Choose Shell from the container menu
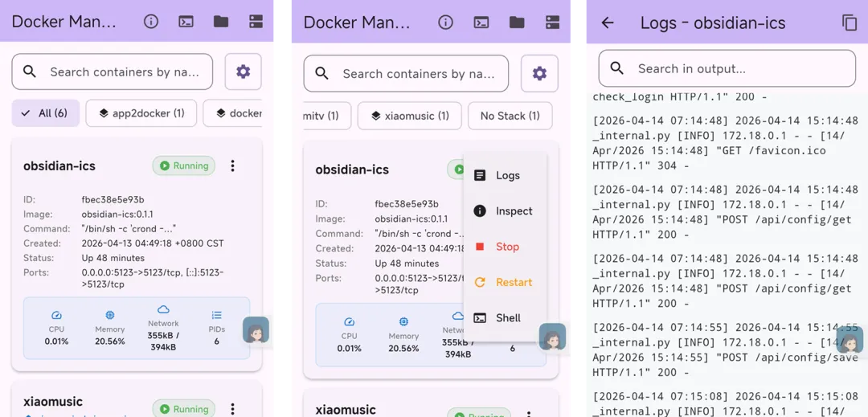 click(x=505, y=318)
